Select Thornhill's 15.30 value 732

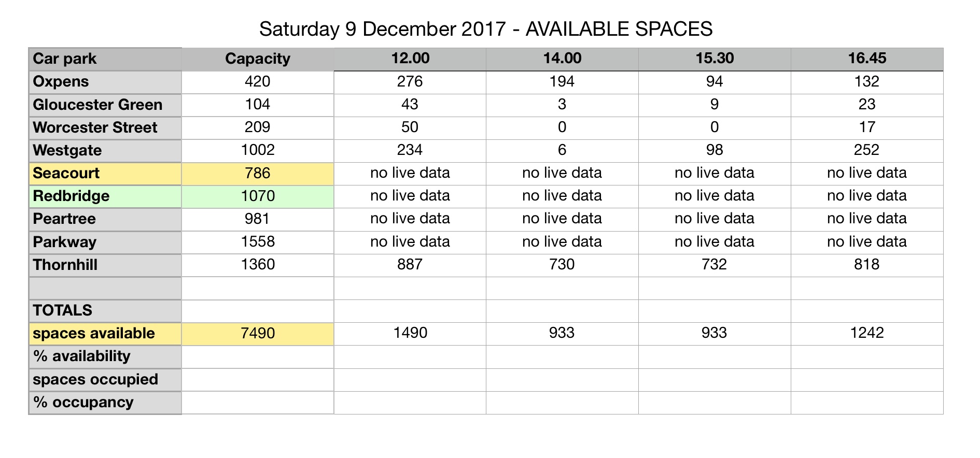coord(714,265)
